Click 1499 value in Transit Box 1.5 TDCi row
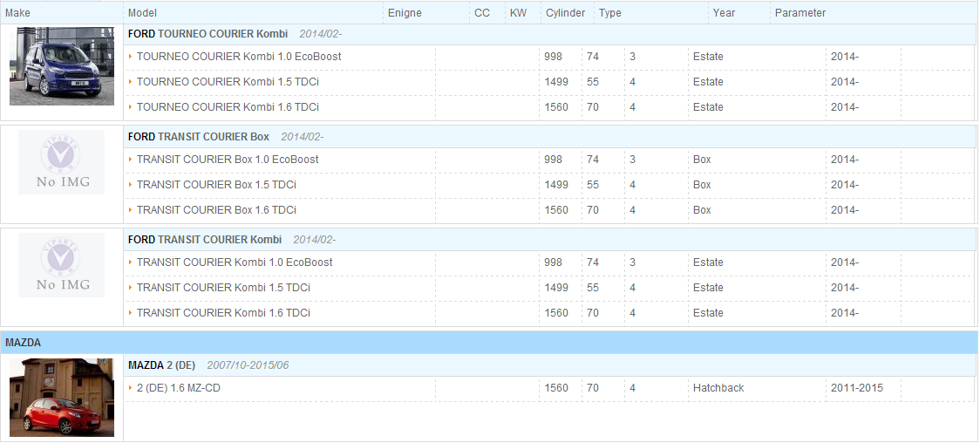The height and width of the screenshot is (443, 980). [x=556, y=185]
